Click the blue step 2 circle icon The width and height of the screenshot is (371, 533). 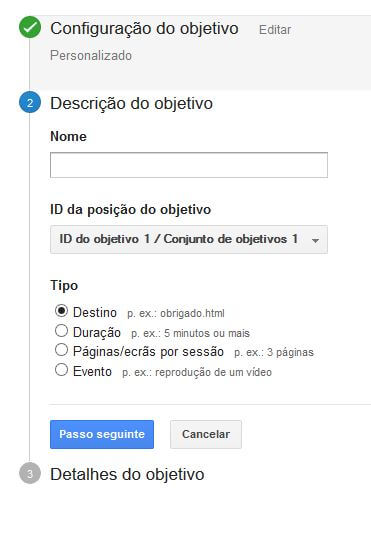tap(30, 103)
